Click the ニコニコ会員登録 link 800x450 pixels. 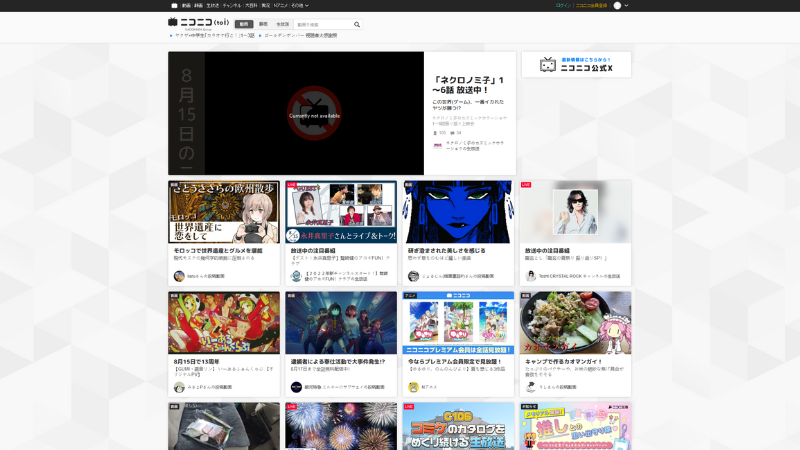(x=591, y=6)
